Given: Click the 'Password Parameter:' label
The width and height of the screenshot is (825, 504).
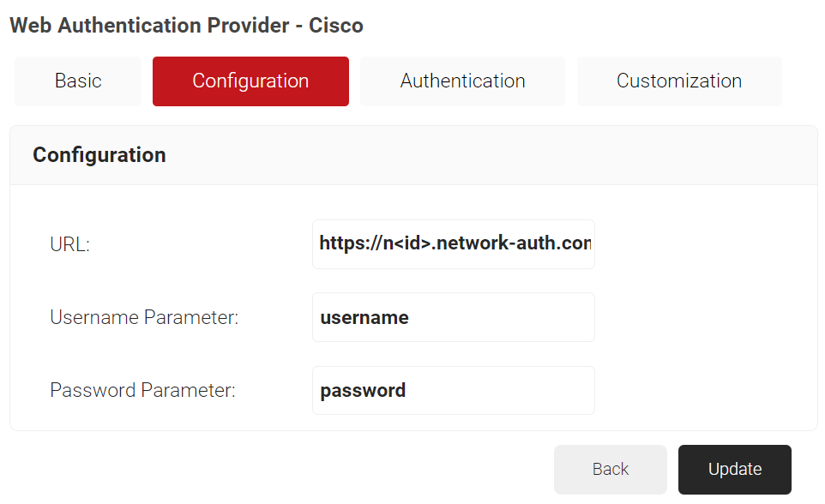Looking at the screenshot, I should 142,391.
